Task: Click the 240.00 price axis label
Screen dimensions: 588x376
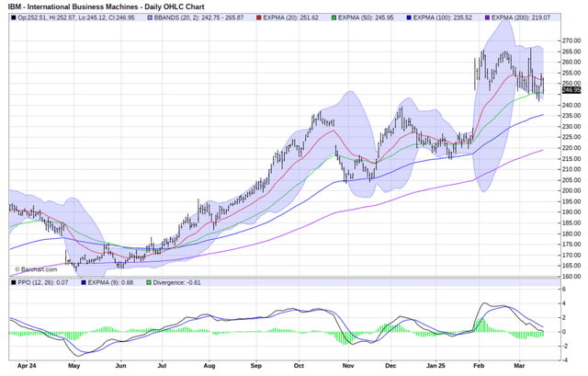Action: click(x=571, y=106)
